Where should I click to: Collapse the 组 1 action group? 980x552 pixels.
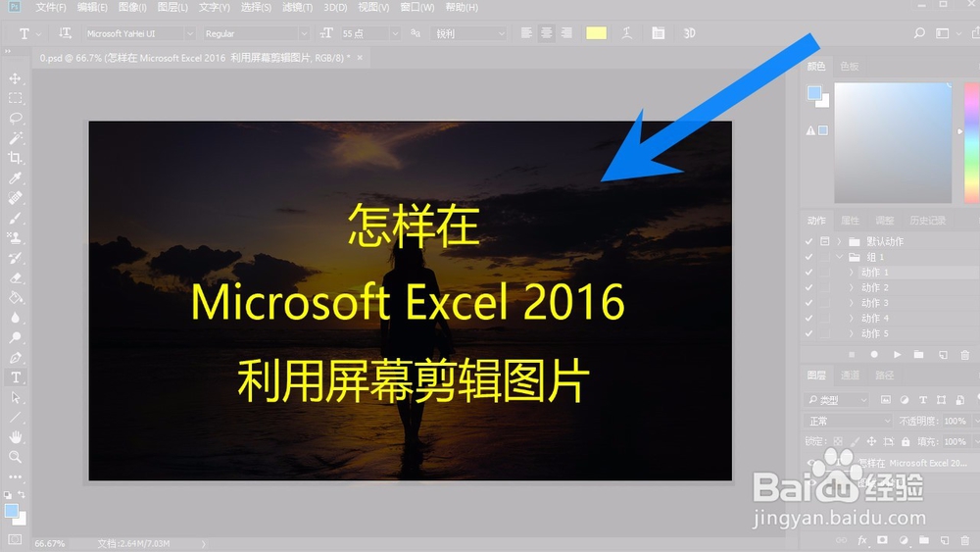pos(840,257)
